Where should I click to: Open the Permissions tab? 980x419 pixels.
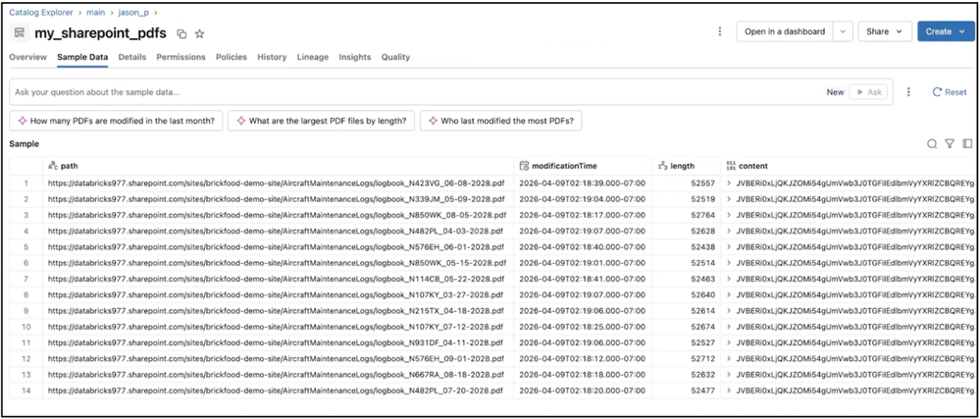(x=181, y=57)
